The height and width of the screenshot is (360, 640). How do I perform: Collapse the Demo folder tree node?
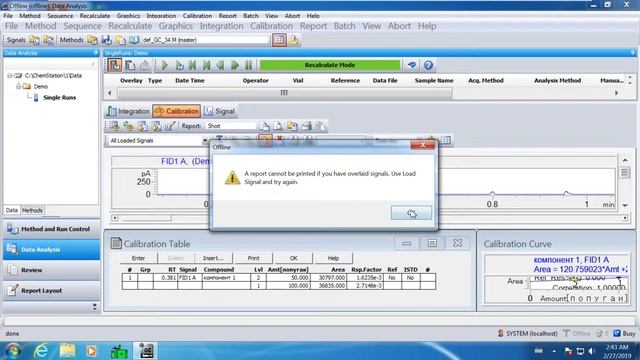19,86
